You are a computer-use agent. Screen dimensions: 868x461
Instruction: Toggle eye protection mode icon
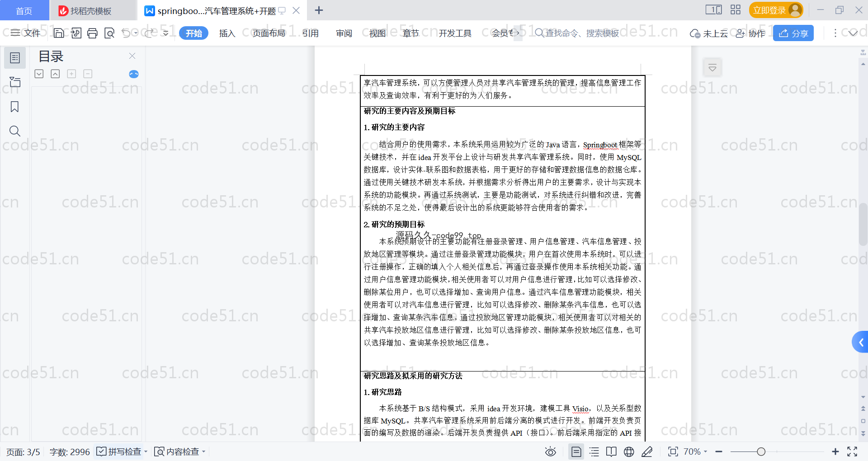click(x=551, y=452)
